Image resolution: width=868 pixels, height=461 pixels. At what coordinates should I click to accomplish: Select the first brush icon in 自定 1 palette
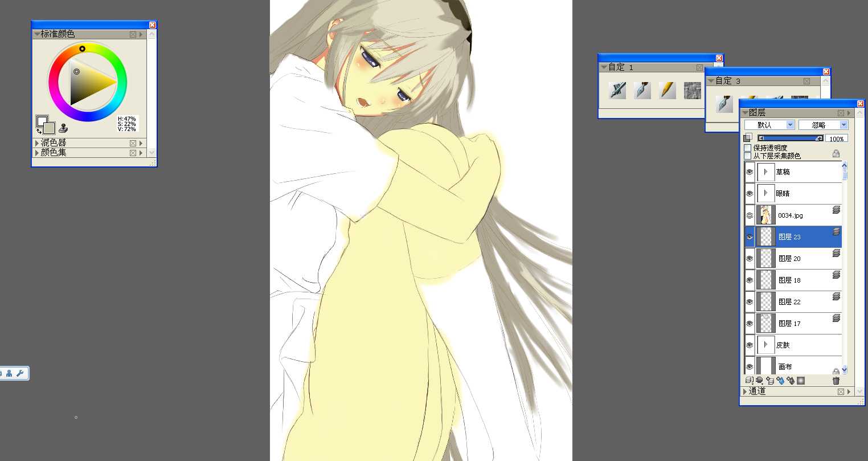[x=617, y=90]
